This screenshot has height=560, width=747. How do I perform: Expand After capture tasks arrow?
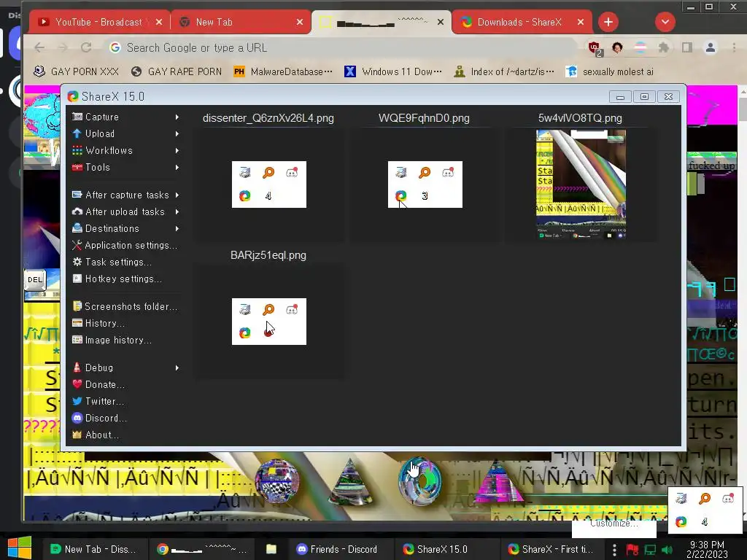177,195
